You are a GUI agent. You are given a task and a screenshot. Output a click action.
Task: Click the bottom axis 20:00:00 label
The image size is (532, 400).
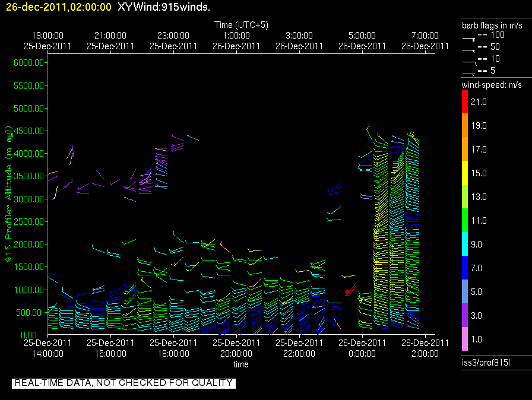point(236,354)
